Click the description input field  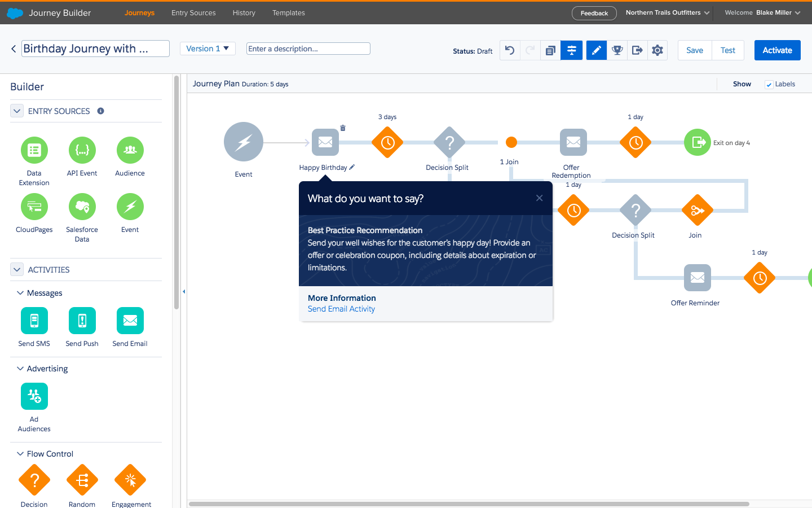[308, 49]
